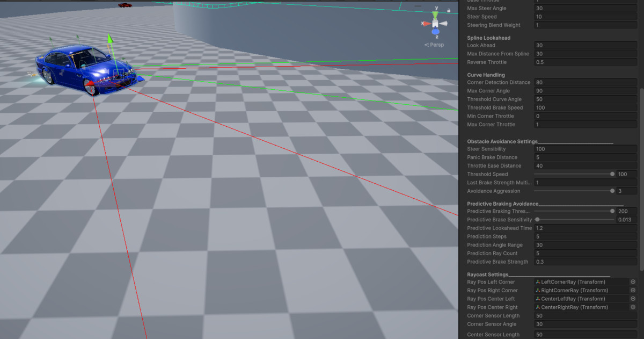Click the Min Corner Throttle field
The width and height of the screenshot is (644, 339).
(586, 116)
